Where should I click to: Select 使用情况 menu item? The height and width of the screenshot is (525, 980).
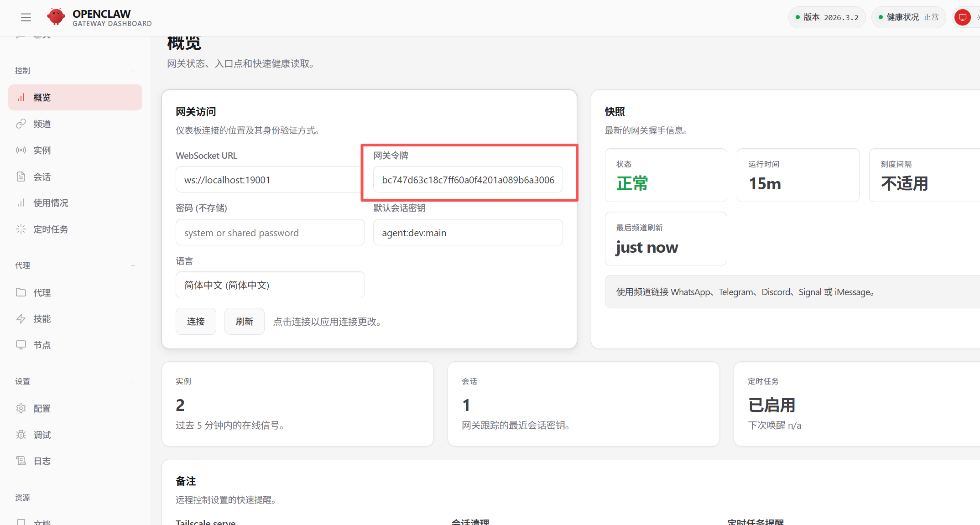(51, 203)
